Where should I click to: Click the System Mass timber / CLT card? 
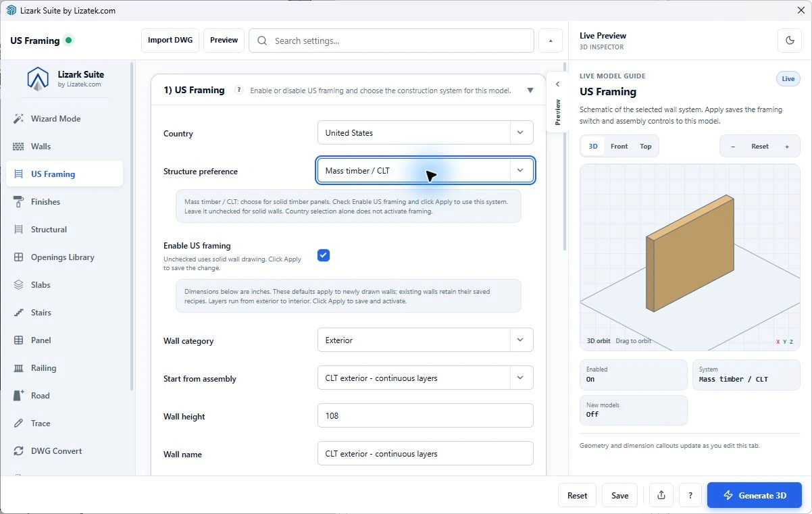point(746,375)
